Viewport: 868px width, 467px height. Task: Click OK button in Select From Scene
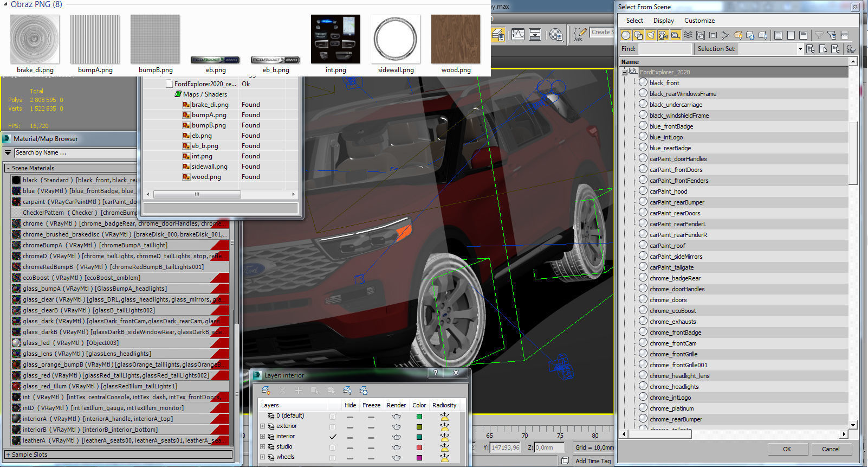coord(787,449)
